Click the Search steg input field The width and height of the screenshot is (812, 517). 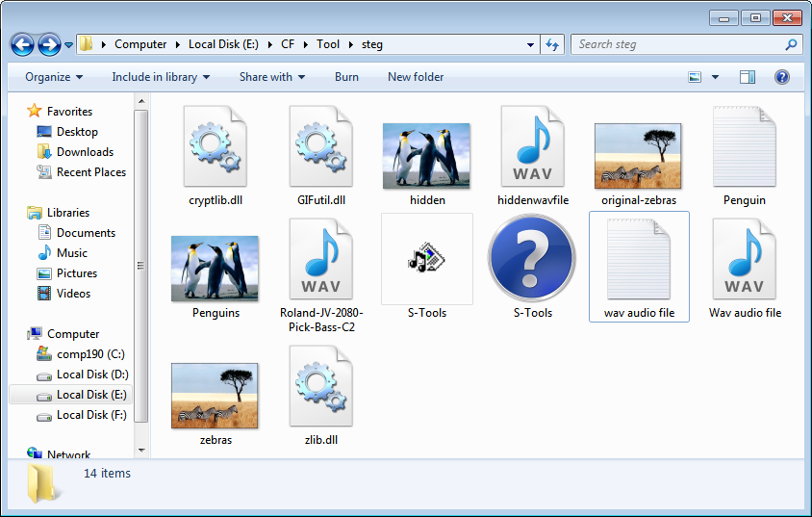point(678,44)
